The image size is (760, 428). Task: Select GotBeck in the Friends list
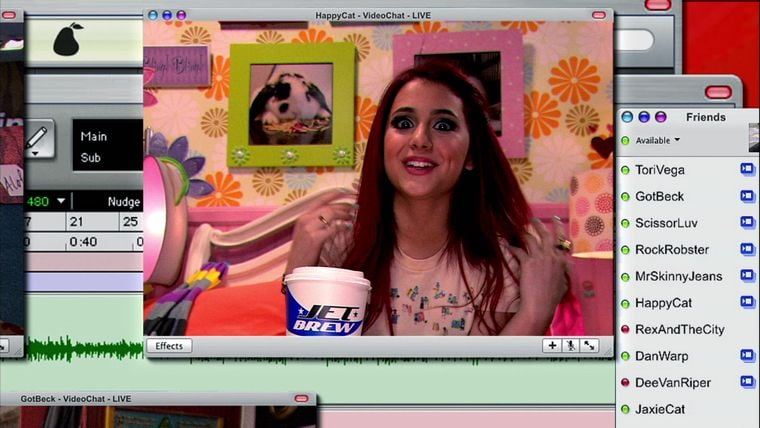pyautogui.click(x=659, y=197)
